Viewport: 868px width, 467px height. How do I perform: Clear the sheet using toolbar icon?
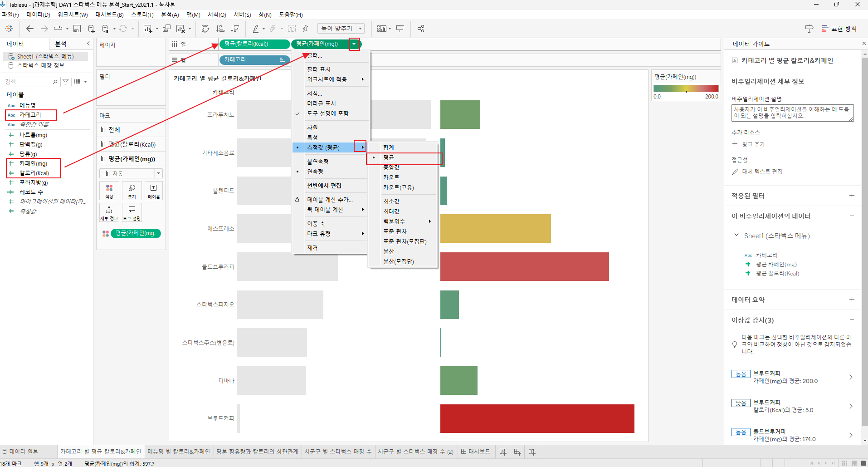[180, 29]
